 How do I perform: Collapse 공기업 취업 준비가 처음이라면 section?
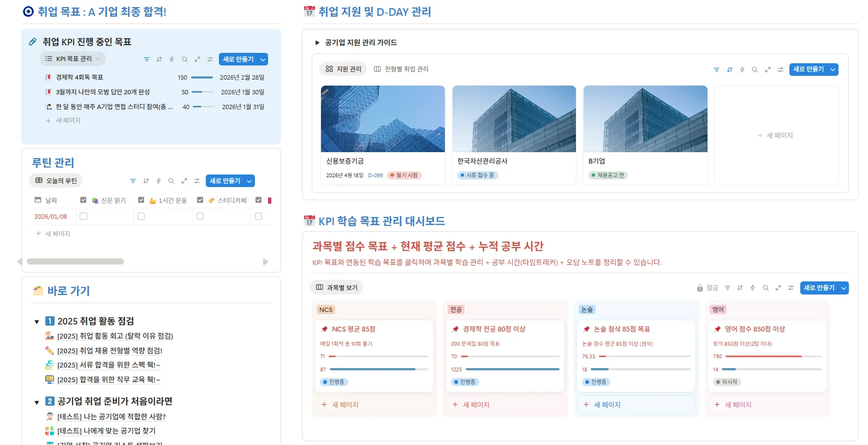tap(37, 402)
